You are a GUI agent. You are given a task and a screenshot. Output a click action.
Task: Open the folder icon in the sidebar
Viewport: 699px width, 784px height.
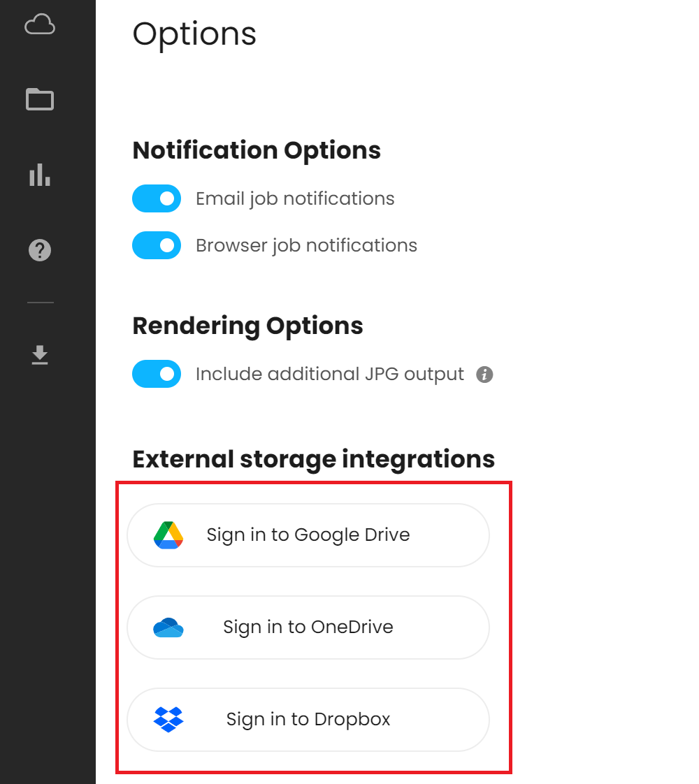point(40,99)
